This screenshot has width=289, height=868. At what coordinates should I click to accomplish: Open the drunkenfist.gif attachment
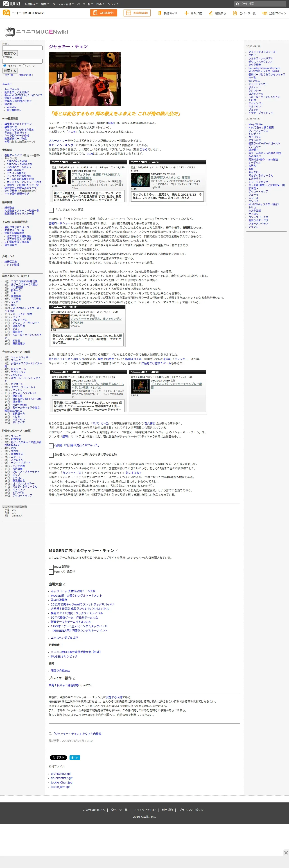61,774
